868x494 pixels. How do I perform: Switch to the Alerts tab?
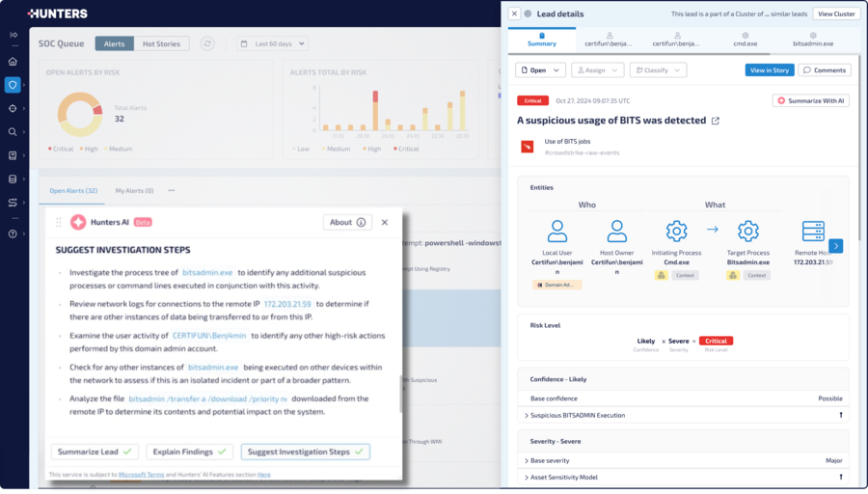[x=114, y=43]
